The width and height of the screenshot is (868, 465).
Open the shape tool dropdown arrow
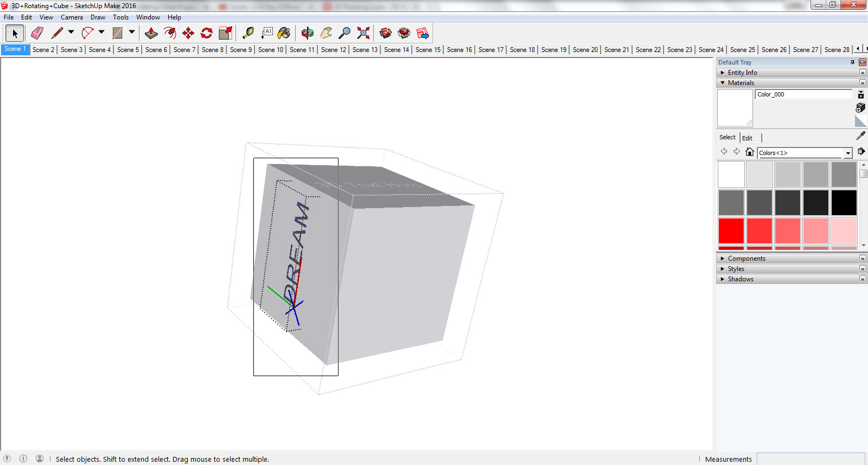pos(132,33)
